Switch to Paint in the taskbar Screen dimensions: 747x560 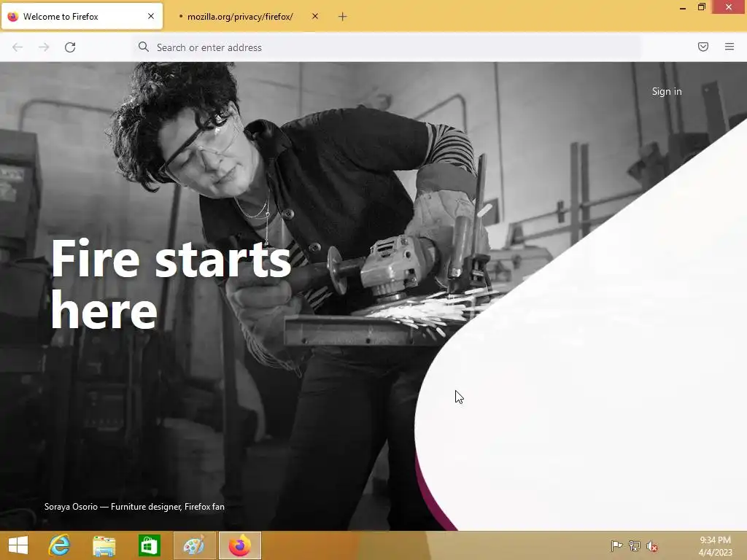click(194, 545)
